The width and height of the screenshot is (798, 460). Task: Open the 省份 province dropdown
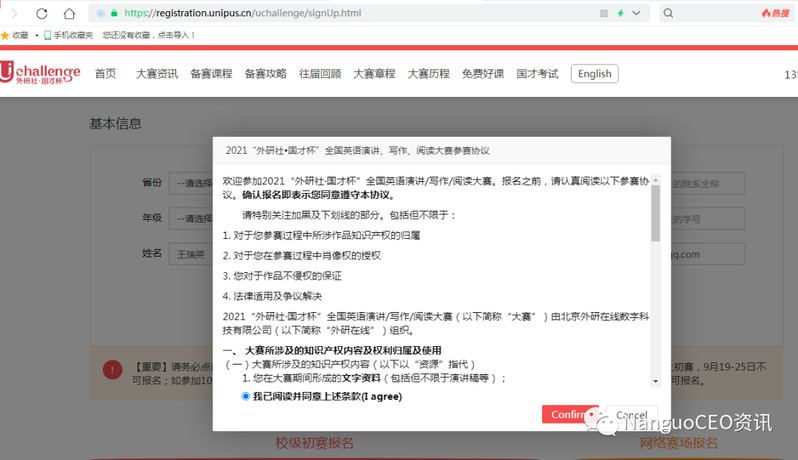(x=191, y=183)
